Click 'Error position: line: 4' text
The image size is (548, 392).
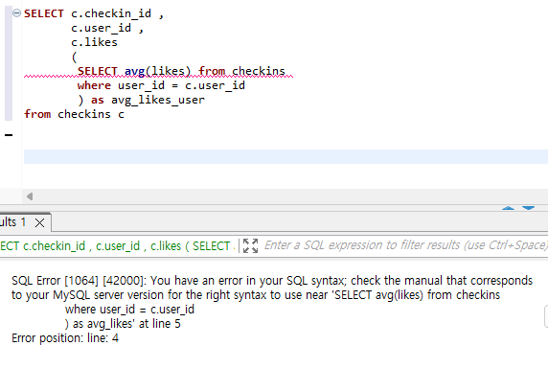click(65, 338)
